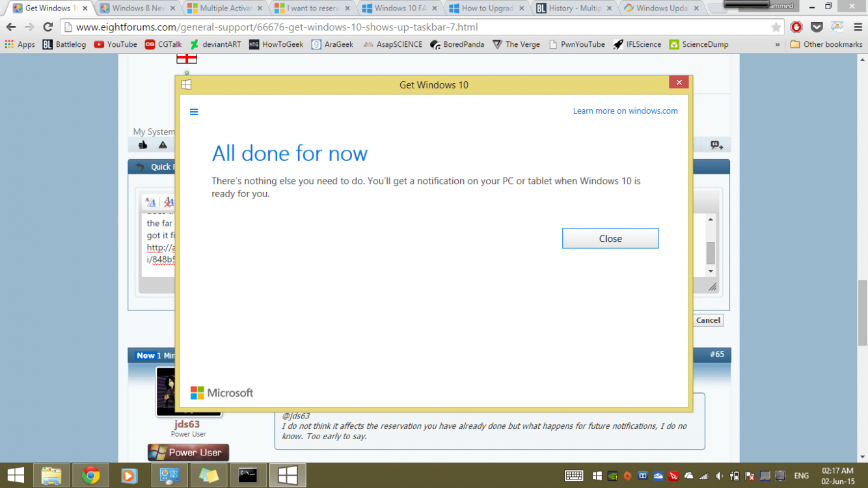The width and height of the screenshot is (868, 488).
Task: Expand the bookmarks overflow chevron
Action: pyautogui.click(x=777, y=44)
